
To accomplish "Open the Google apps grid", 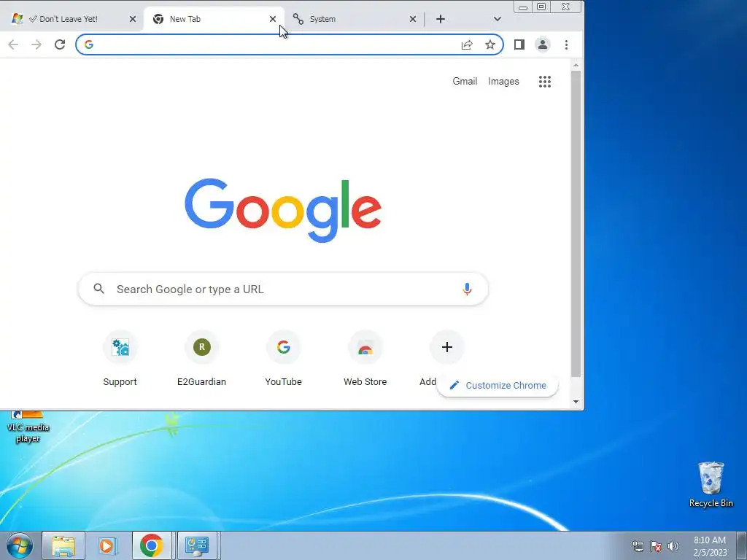I will 544,82.
